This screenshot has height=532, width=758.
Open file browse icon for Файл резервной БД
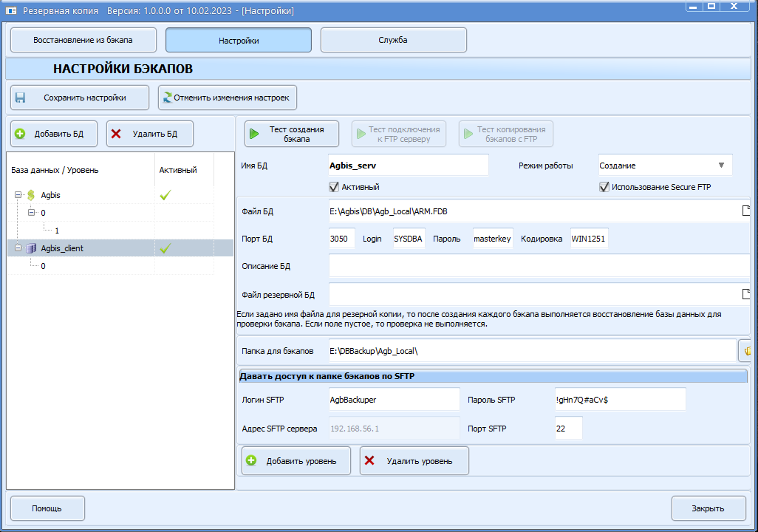tap(746, 294)
